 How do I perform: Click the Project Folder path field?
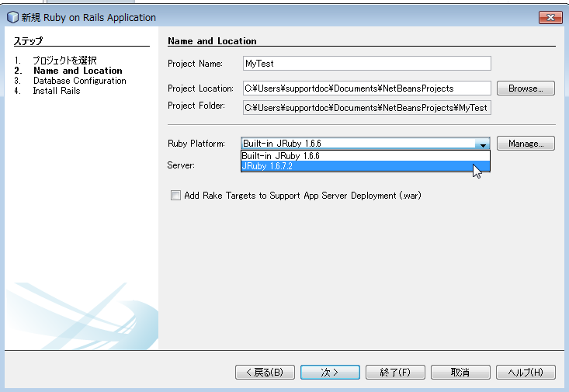click(x=367, y=108)
